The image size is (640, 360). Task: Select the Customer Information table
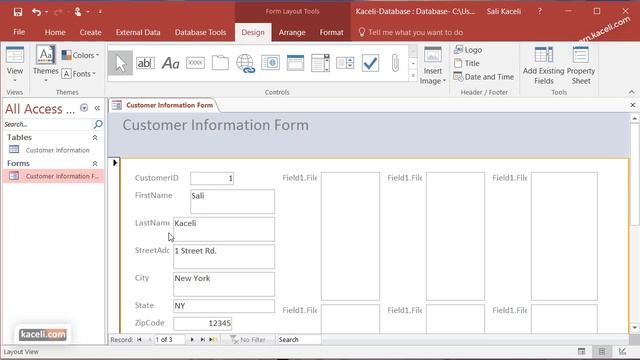(x=53, y=150)
